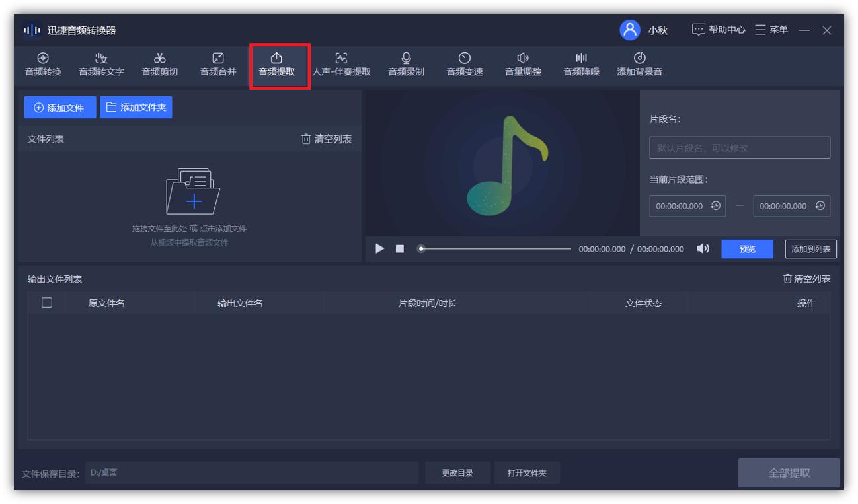858x504 pixels.
Task: Open the 音频转换 tool
Action: (x=42, y=64)
